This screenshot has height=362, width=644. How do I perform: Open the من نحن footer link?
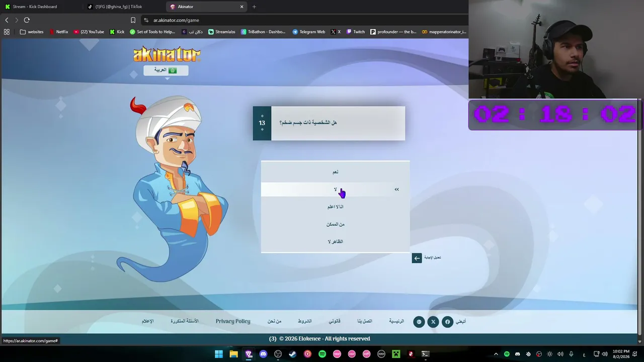coord(274,321)
